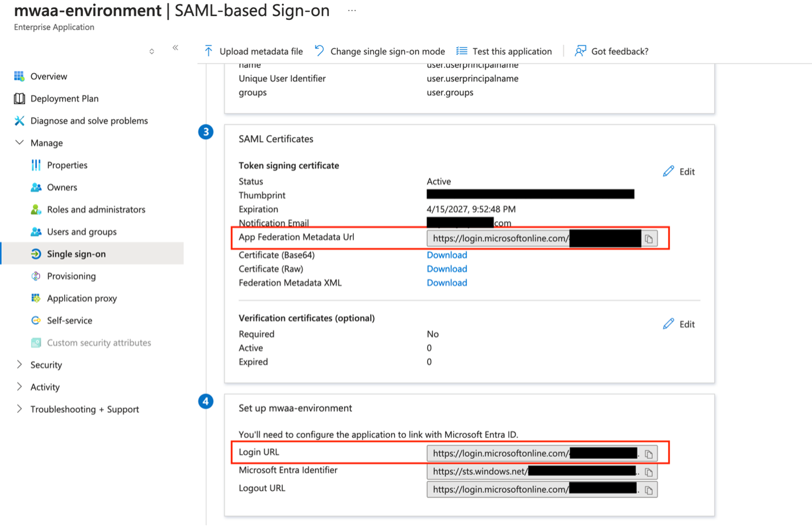This screenshot has width=812, height=527.
Task: Go to the Self-service page
Action: 69,320
